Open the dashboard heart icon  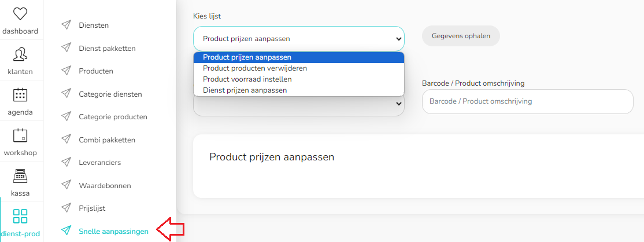pos(20,14)
